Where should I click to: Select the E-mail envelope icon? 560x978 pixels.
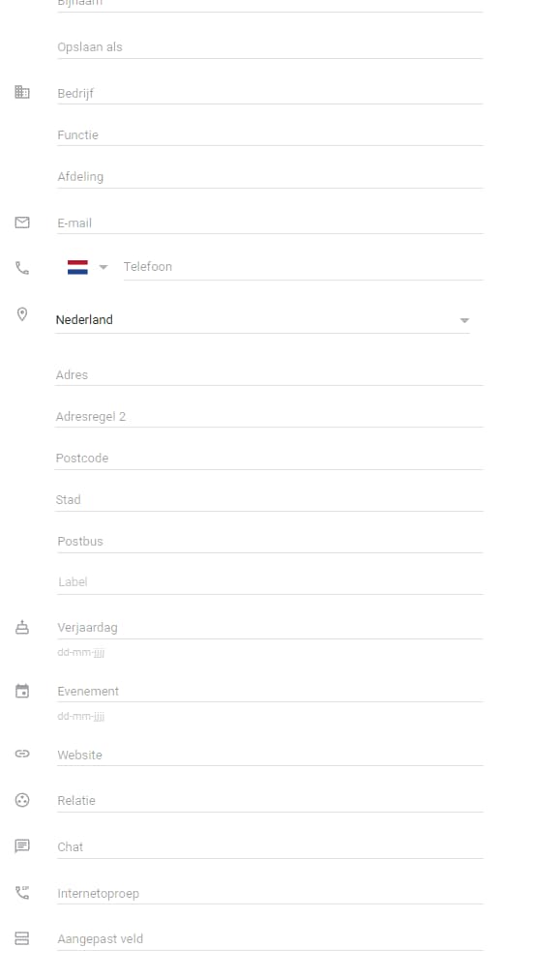pyautogui.click(x=21, y=222)
